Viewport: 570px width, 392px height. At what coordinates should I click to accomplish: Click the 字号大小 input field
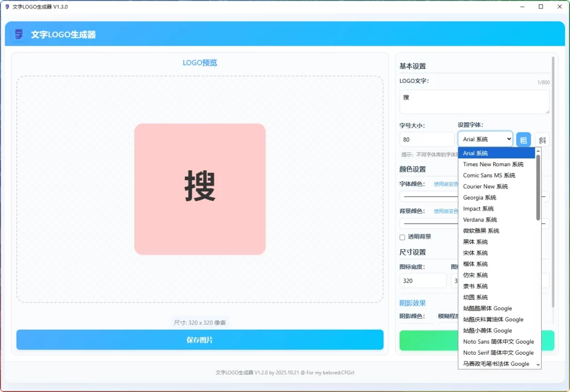(x=426, y=140)
